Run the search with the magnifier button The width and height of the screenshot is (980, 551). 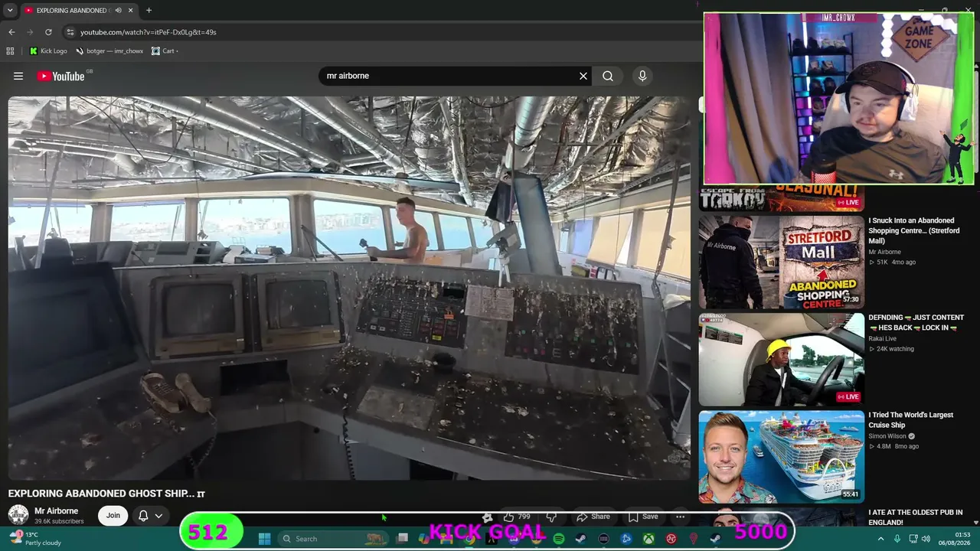(608, 76)
